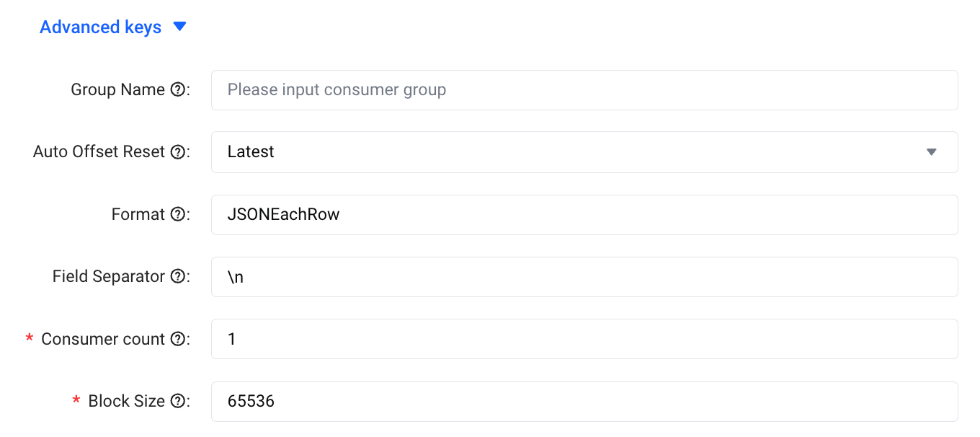
Task: Open the Auto Offset Reset help tooltip icon
Action: point(177,152)
